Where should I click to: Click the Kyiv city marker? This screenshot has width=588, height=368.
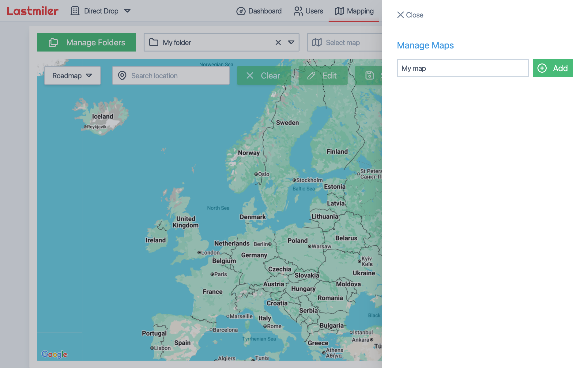point(360,261)
